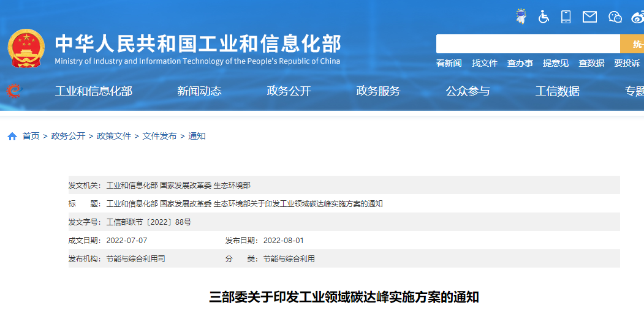Click the national emblem logo
644x327 pixels.
click(x=26, y=48)
